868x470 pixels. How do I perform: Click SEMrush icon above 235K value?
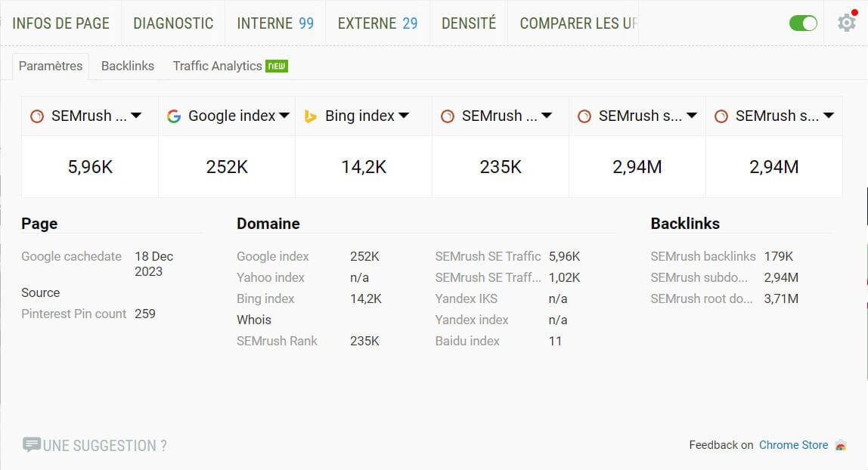coord(448,116)
